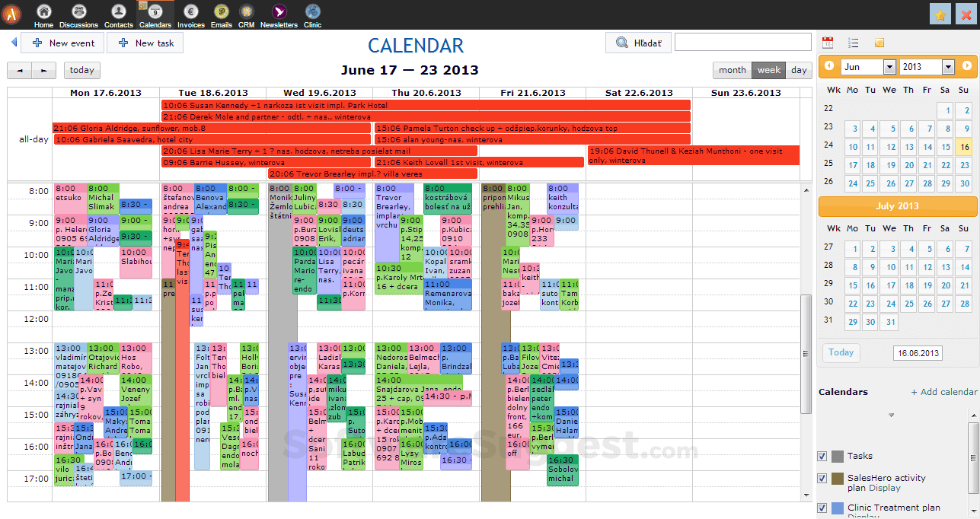980x519 pixels.
Task: Click the Add calendar link
Action: click(944, 392)
